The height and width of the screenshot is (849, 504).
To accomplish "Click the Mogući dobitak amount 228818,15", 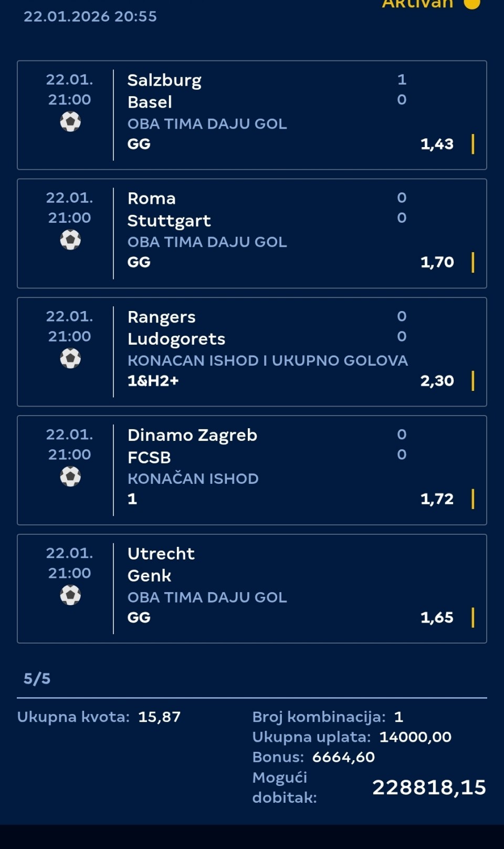I will (429, 788).
